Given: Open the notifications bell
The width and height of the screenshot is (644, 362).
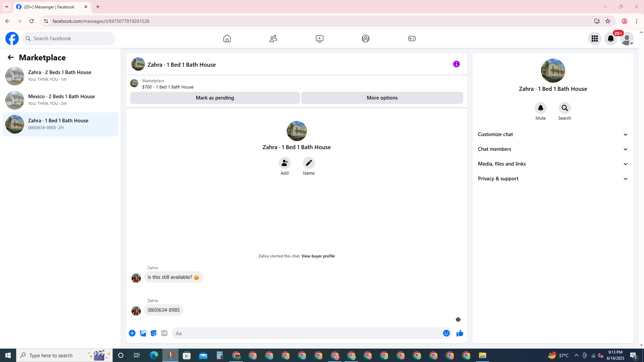Looking at the screenshot, I should (611, 39).
